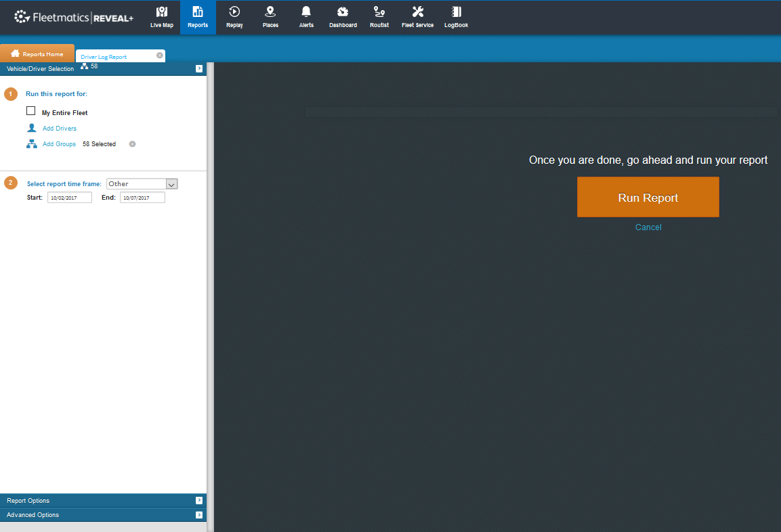Open the LogBook

click(x=456, y=18)
